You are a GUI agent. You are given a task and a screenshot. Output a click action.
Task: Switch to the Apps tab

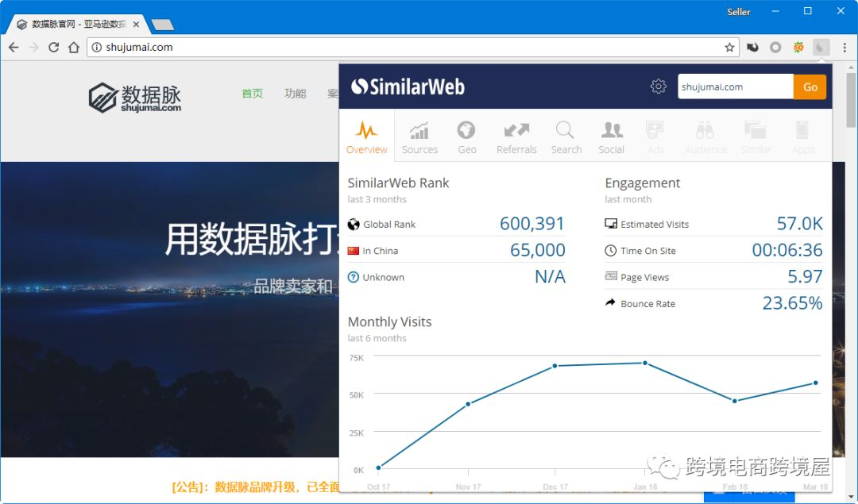802,137
